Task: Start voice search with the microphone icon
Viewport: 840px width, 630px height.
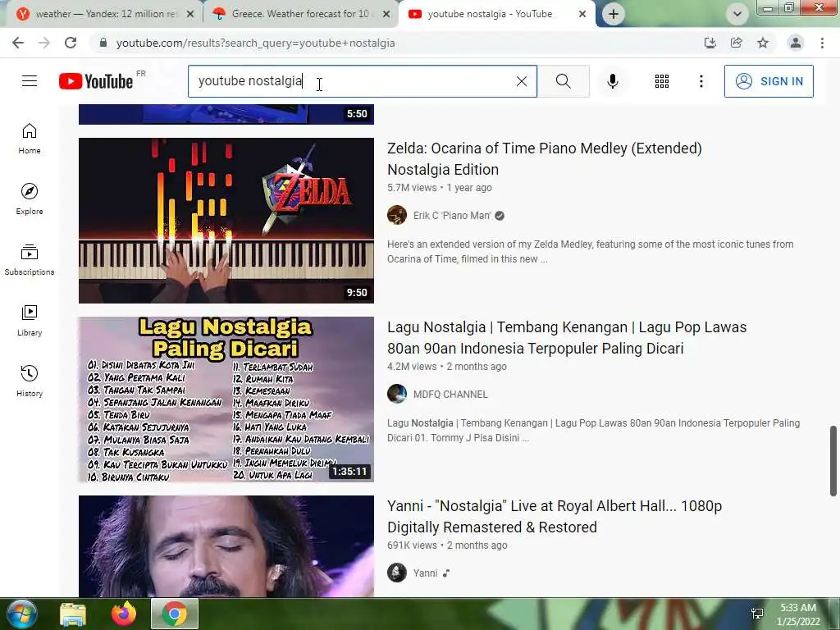Action: point(612,81)
